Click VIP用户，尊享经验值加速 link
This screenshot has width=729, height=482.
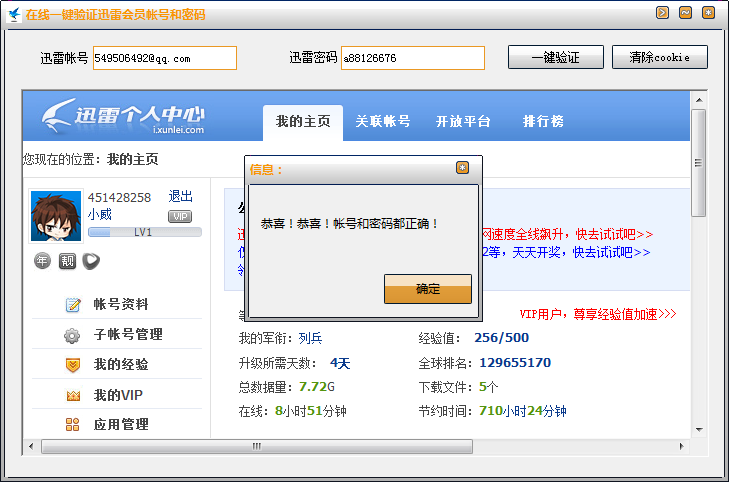[x=598, y=314]
